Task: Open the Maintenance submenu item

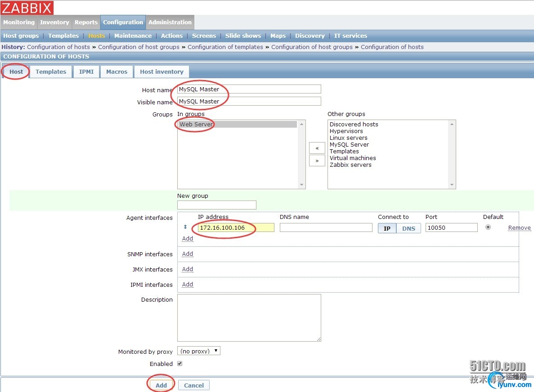Action: (133, 36)
